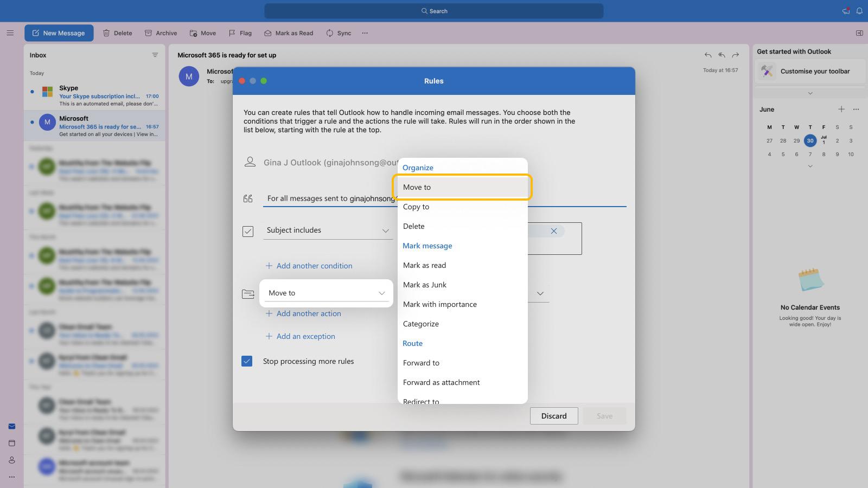This screenshot has width=868, height=488.
Task: Open People from the left sidebar icon
Action: pyautogui.click(x=12, y=460)
